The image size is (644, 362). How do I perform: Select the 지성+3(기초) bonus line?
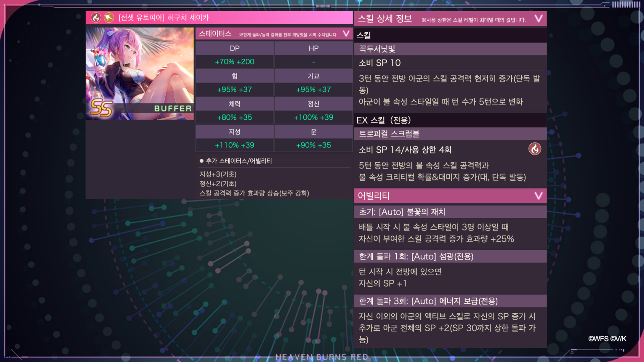coord(218,174)
